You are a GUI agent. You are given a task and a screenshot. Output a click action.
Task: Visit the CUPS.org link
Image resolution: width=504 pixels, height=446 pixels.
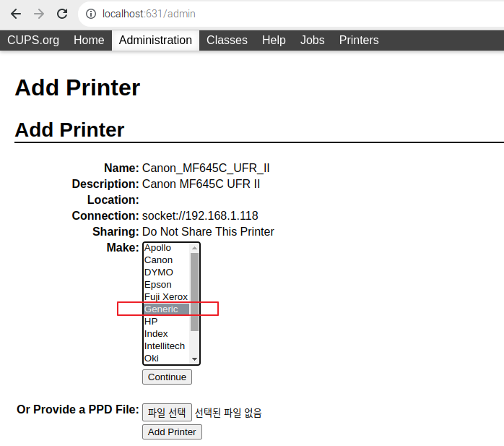[33, 40]
